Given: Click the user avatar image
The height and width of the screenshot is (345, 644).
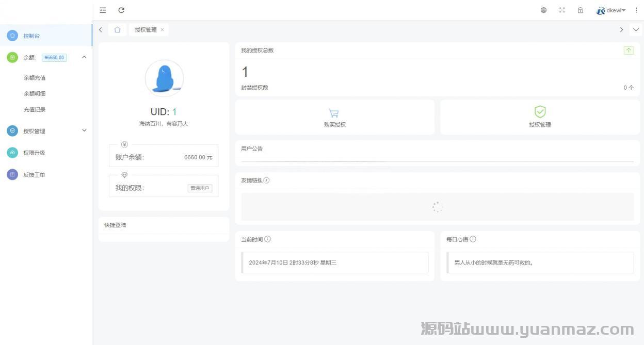Looking at the screenshot, I should point(164,78).
